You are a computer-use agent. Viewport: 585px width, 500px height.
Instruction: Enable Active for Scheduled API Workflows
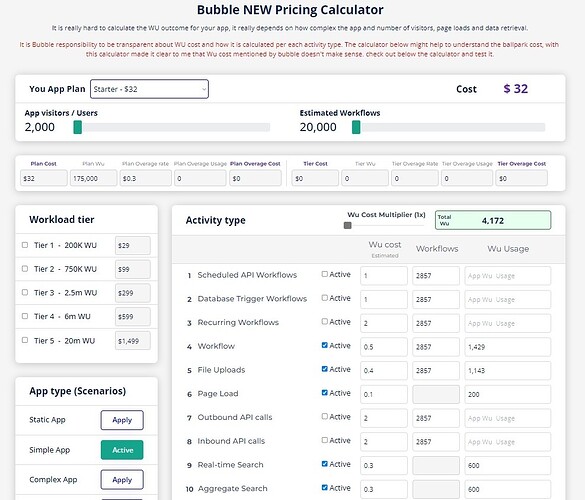(325, 274)
